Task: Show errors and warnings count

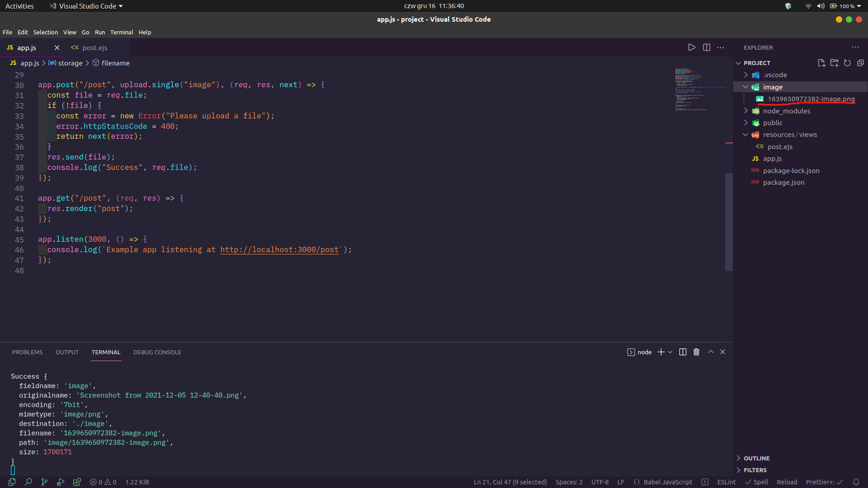Action: pos(103,482)
